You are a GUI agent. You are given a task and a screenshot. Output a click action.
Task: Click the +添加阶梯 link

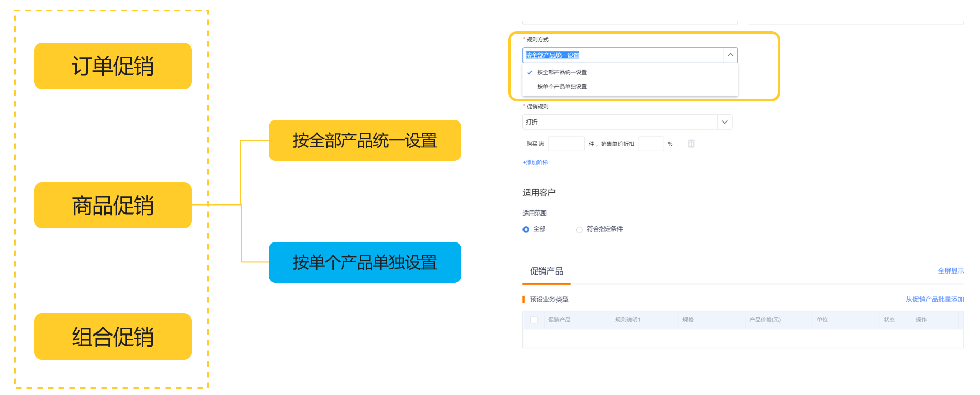click(x=535, y=162)
